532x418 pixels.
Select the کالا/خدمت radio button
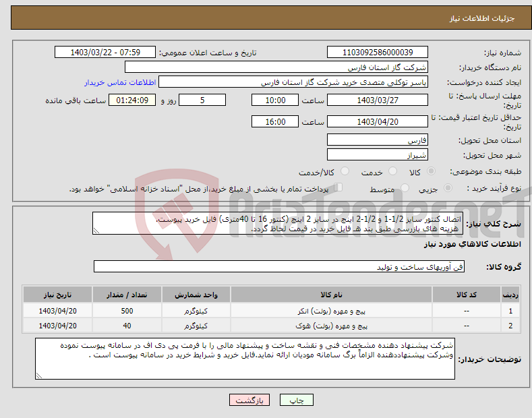[x=345, y=171]
